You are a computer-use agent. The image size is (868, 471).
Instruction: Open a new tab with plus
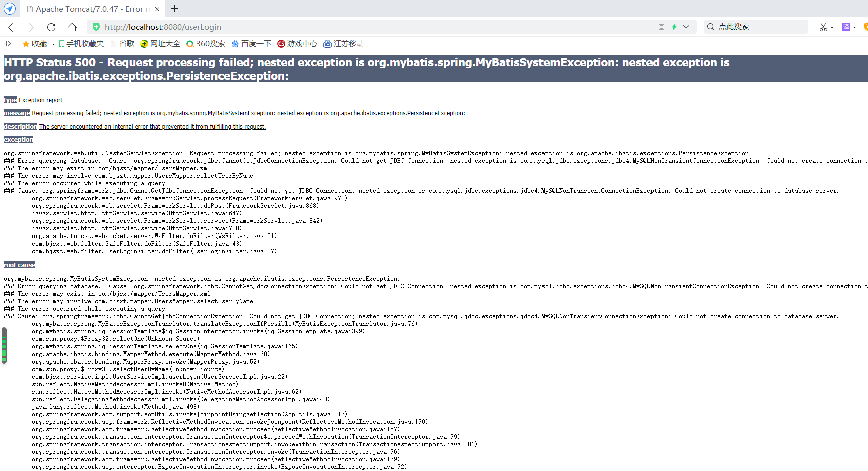[x=174, y=9]
